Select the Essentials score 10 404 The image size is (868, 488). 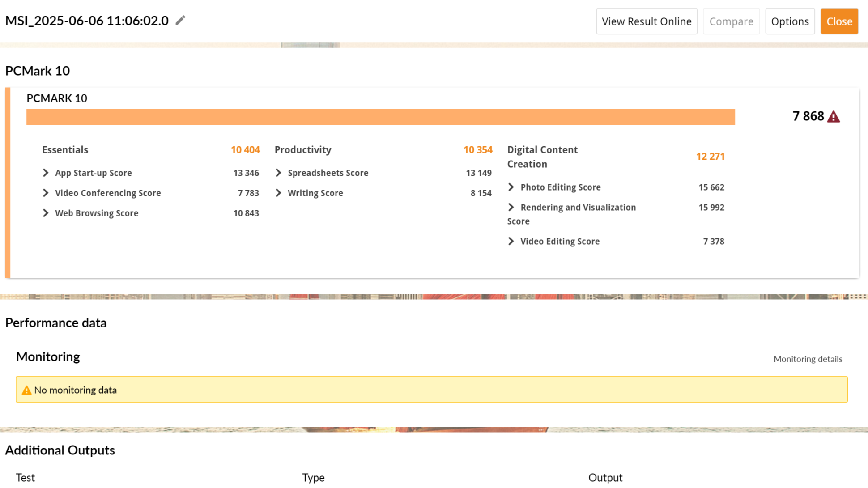click(245, 150)
